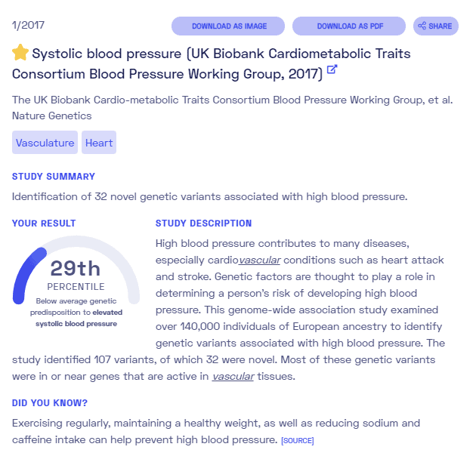Click the 1/2017 date label
The height and width of the screenshot is (453, 476).
coord(28,25)
